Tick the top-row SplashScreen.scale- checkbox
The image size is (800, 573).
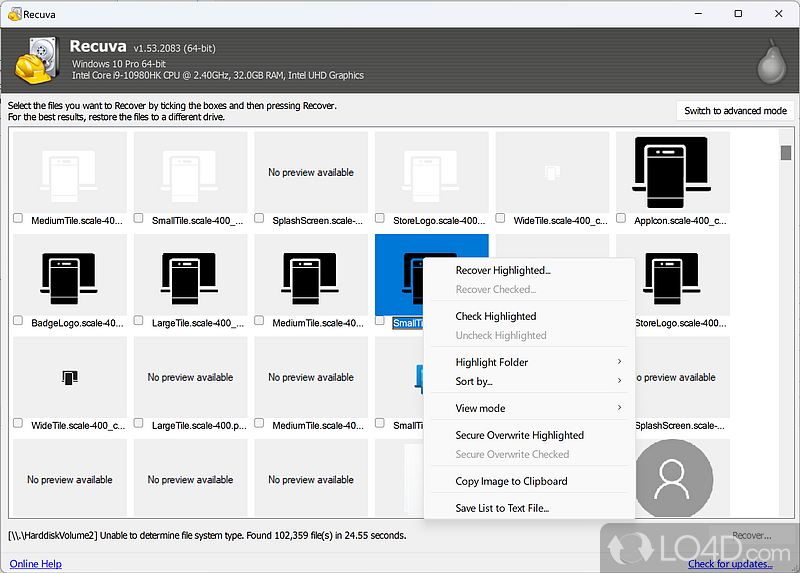(259, 218)
